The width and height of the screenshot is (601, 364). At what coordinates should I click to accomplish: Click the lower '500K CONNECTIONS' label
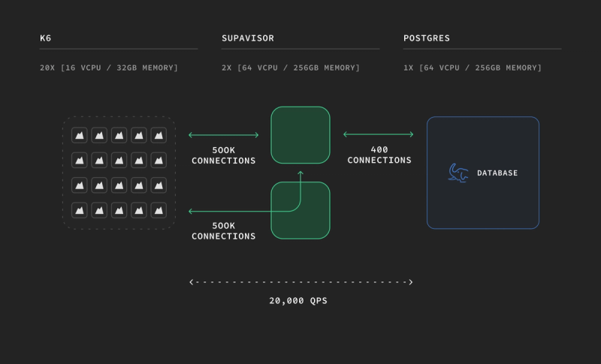click(224, 231)
